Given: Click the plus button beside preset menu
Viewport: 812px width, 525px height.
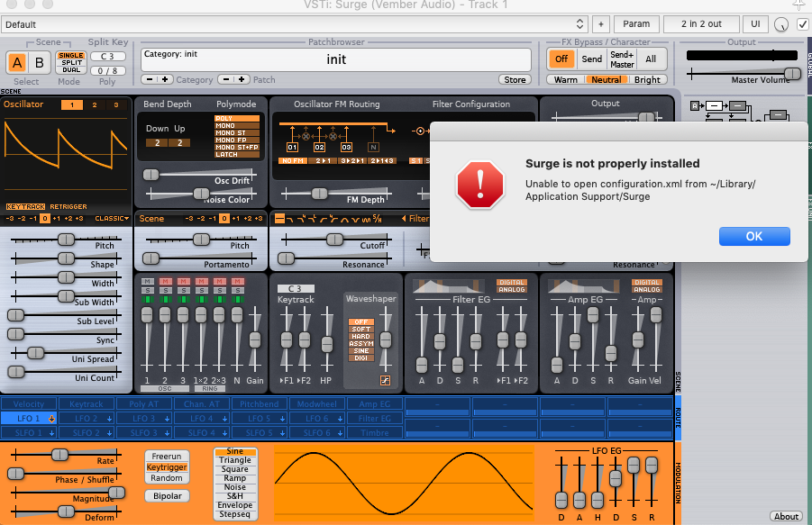Looking at the screenshot, I should pyautogui.click(x=601, y=24).
